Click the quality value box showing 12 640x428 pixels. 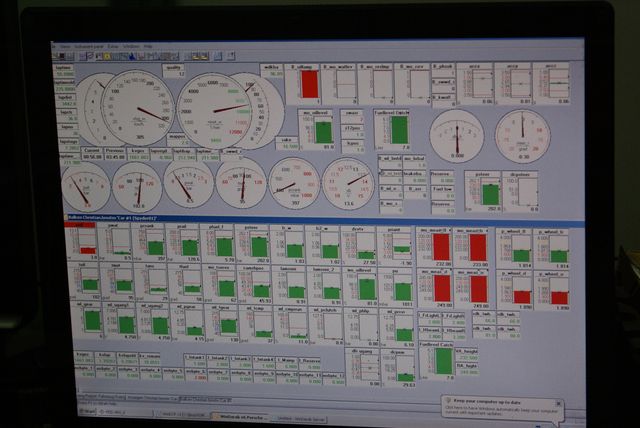pos(174,71)
